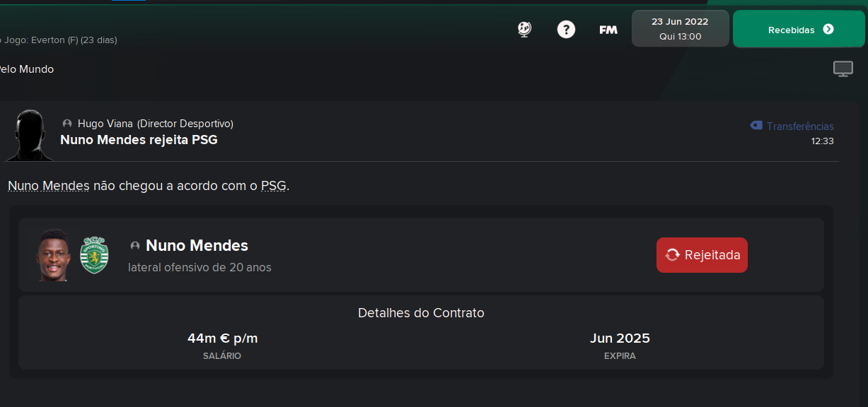Click the arrow on Recebidas button
The width and height of the screenshot is (868, 407).
tap(828, 30)
